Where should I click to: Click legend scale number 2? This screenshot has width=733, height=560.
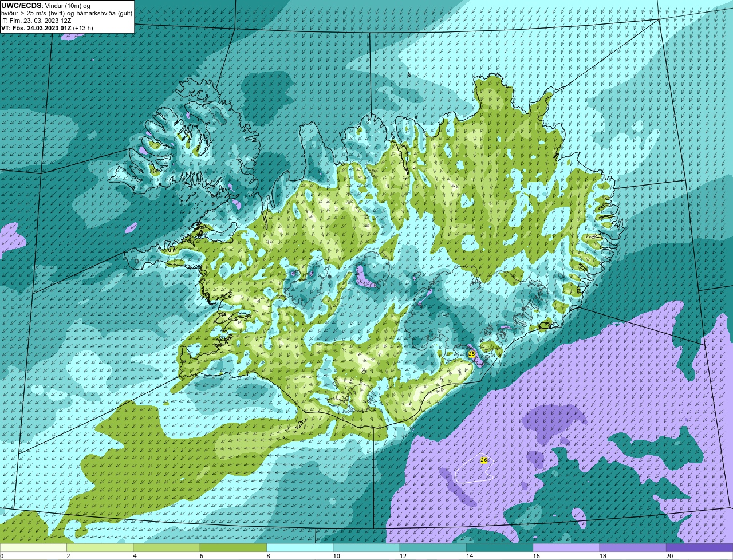(x=68, y=556)
